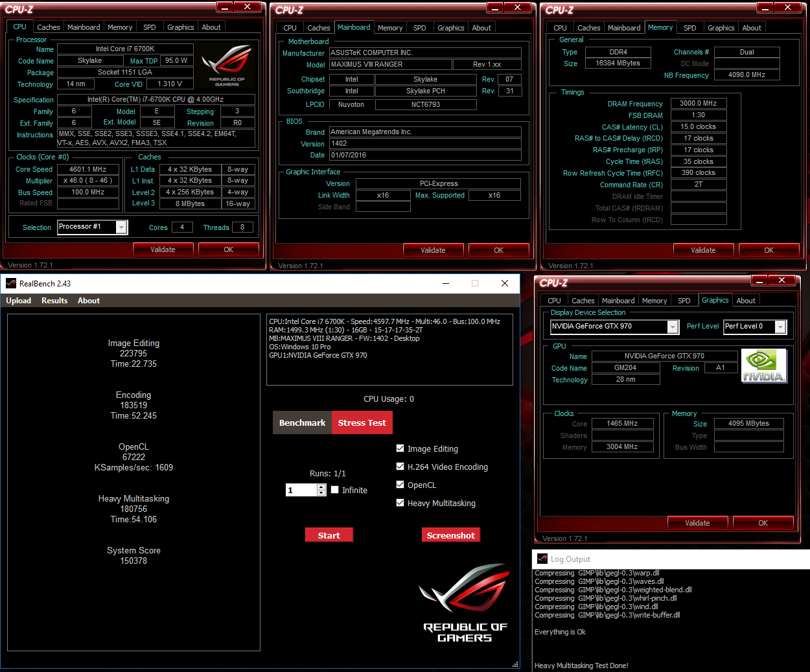Select CPU tab in the Mainboard window
Viewport: 810px width, 672px height.
[x=290, y=28]
